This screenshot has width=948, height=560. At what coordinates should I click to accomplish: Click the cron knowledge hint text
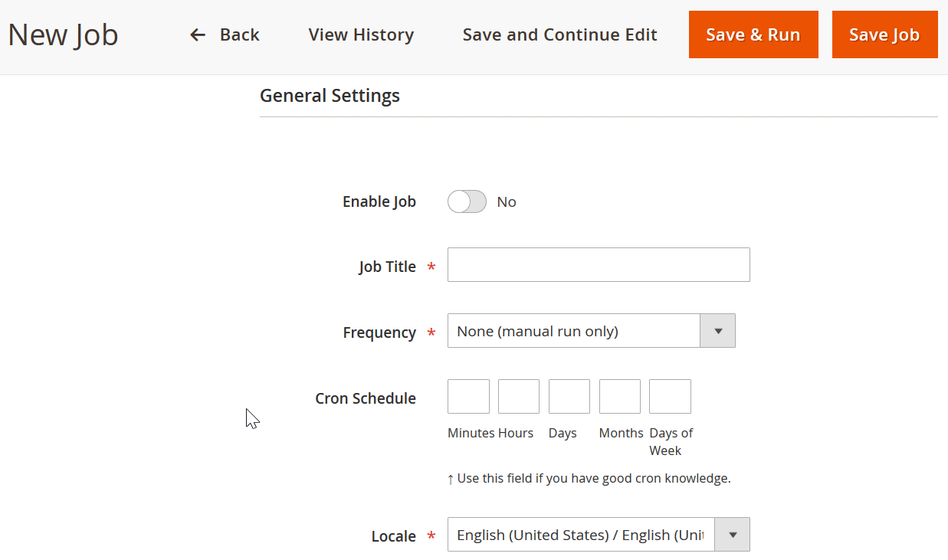tap(594, 478)
